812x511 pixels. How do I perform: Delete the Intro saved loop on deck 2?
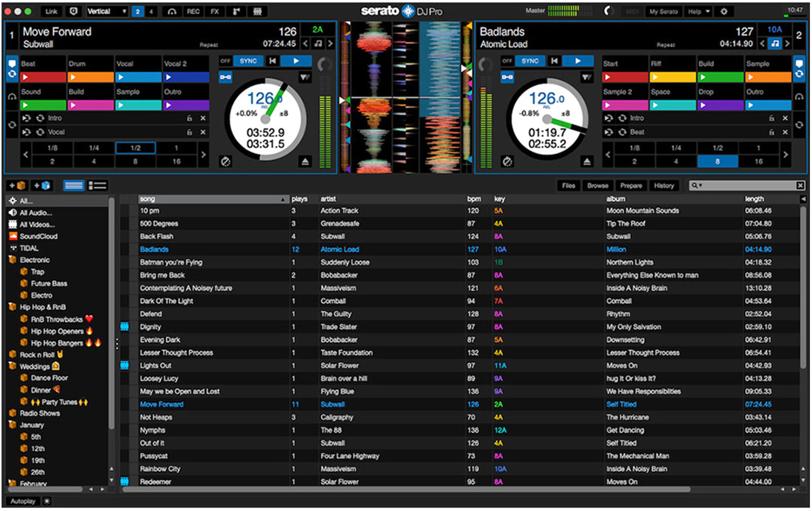(x=785, y=118)
